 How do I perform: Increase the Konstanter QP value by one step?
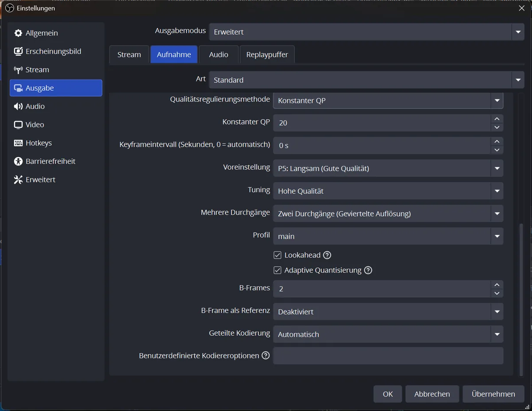(x=497, y=119)
